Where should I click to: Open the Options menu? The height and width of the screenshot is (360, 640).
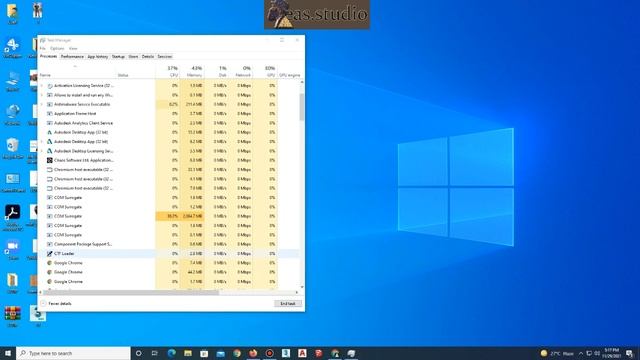pyautogui.click(x=57, y=49)
